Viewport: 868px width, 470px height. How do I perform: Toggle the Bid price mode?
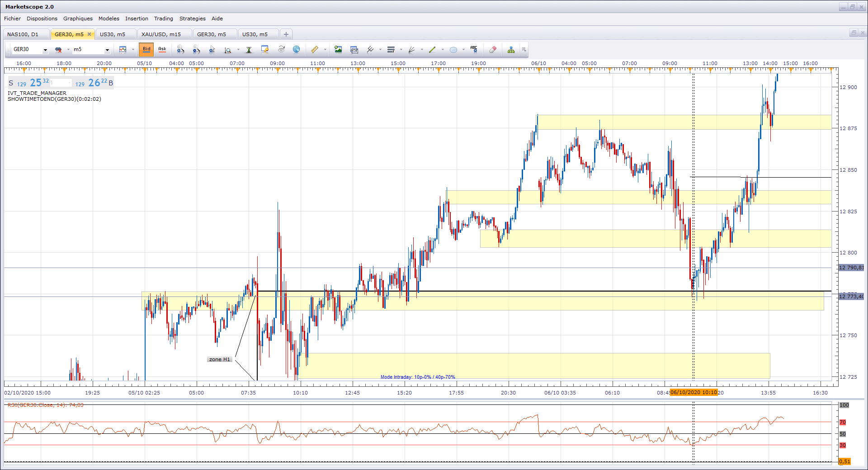pos(146,50)
